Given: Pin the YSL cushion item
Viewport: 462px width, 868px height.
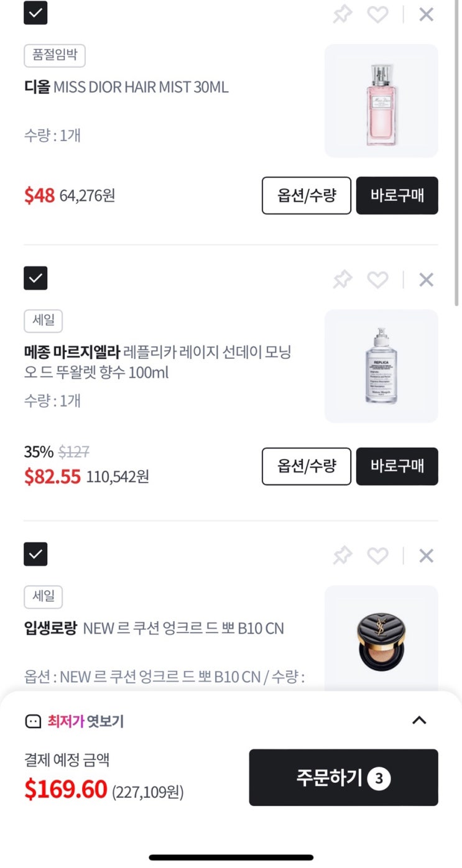Looking at the screenshot, I should pyautogui.click(x=342, y=555).
